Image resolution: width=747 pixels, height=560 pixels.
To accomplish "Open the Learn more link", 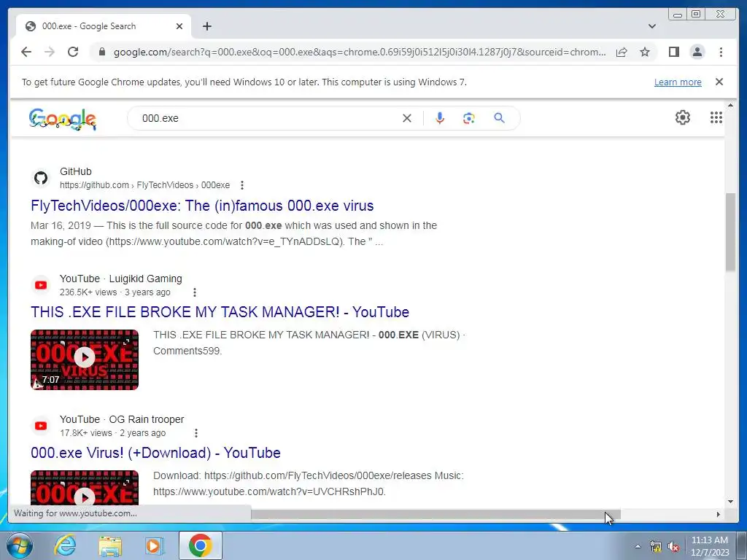I will pyautogui.click(x=678, y=82).
